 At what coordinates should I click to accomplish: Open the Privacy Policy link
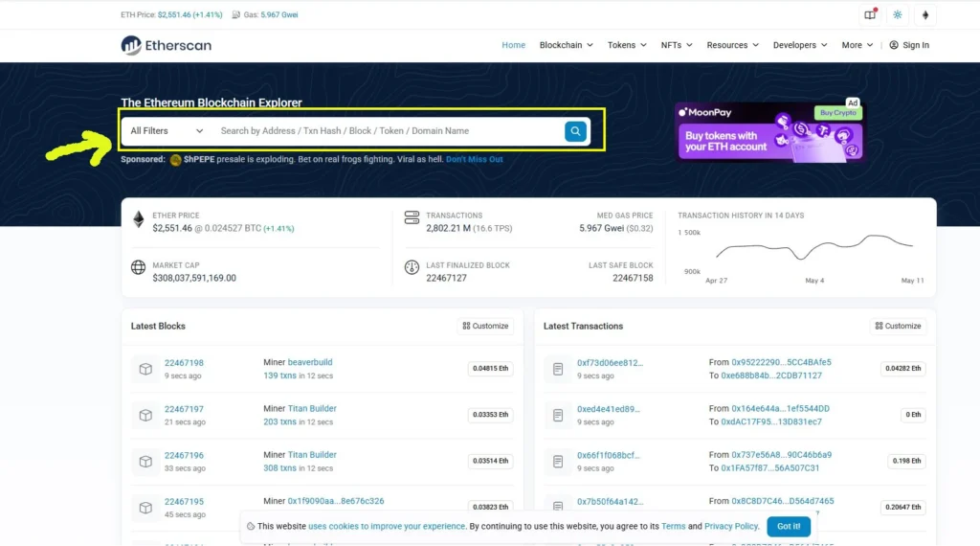(731, 527)
